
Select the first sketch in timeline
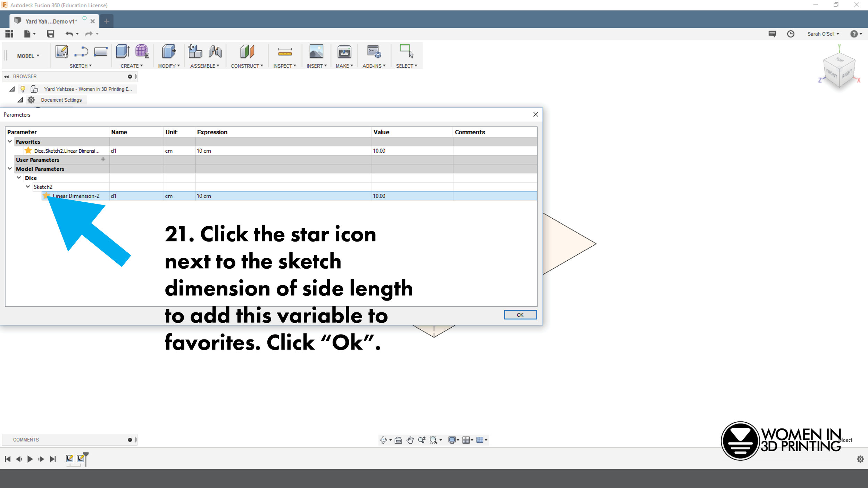69,459
